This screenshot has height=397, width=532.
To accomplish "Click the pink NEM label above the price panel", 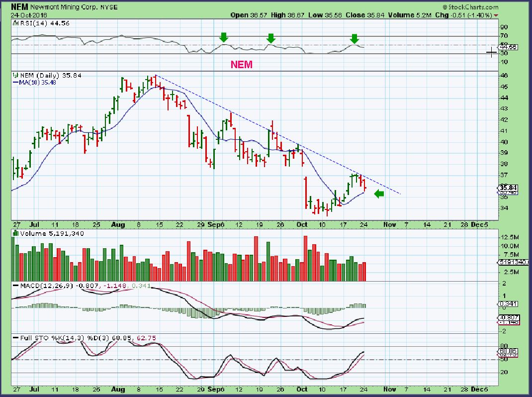I will click(242, 65).
